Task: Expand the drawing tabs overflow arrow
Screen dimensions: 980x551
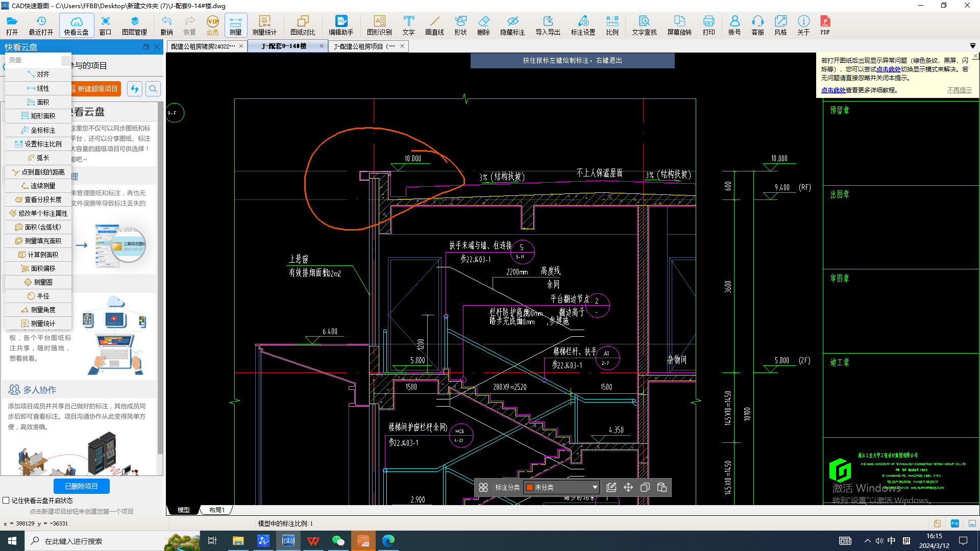Action: coord(972,46)
